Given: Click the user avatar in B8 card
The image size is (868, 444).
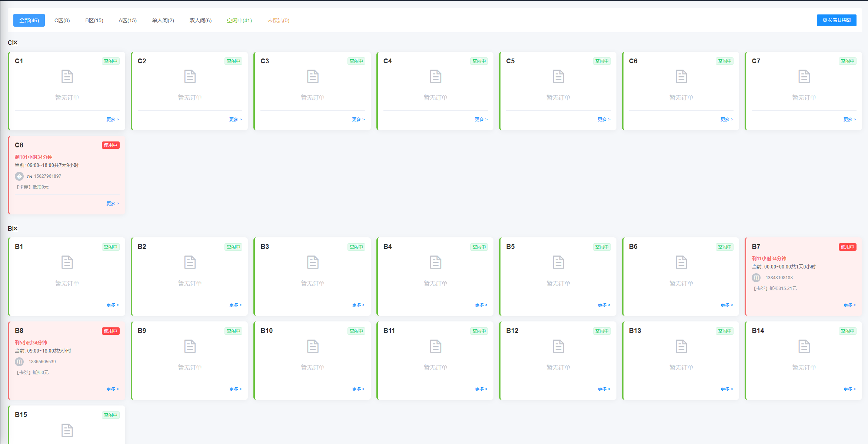Looking at the screenshot, I should [x=19, y=362].
